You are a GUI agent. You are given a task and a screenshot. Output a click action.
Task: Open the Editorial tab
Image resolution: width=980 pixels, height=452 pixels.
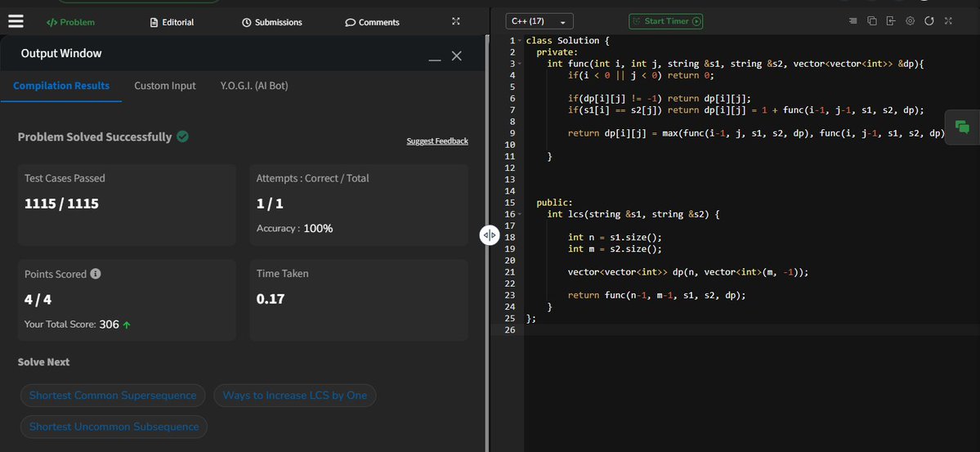(x=172, y=23)
